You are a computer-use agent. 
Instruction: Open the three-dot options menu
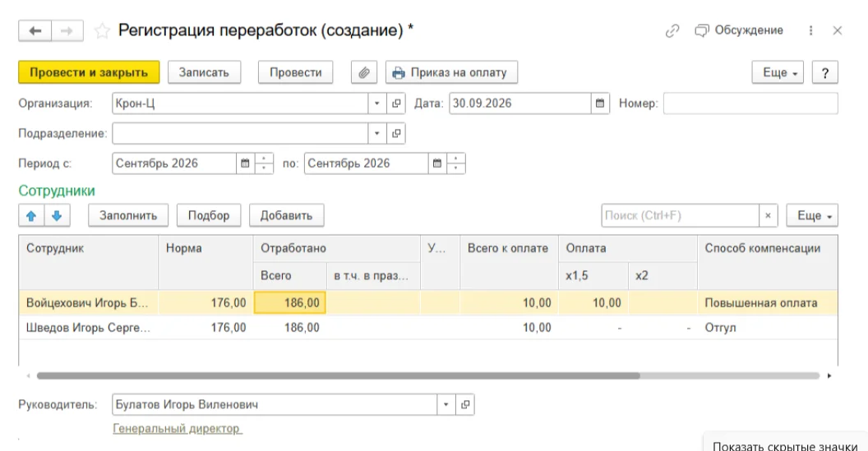pos(810,31)
